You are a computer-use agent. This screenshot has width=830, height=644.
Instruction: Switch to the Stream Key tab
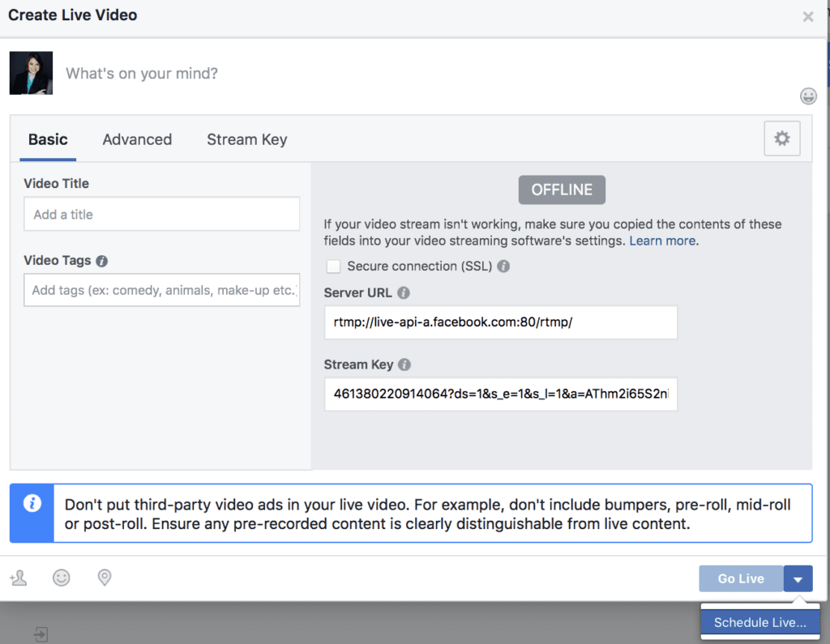(246, 139)
